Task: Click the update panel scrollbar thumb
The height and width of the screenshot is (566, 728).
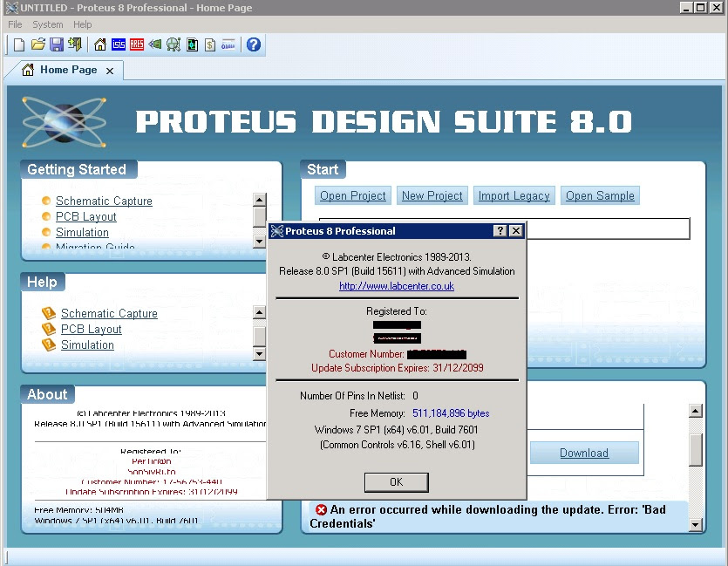Action: tap(695, 449)
